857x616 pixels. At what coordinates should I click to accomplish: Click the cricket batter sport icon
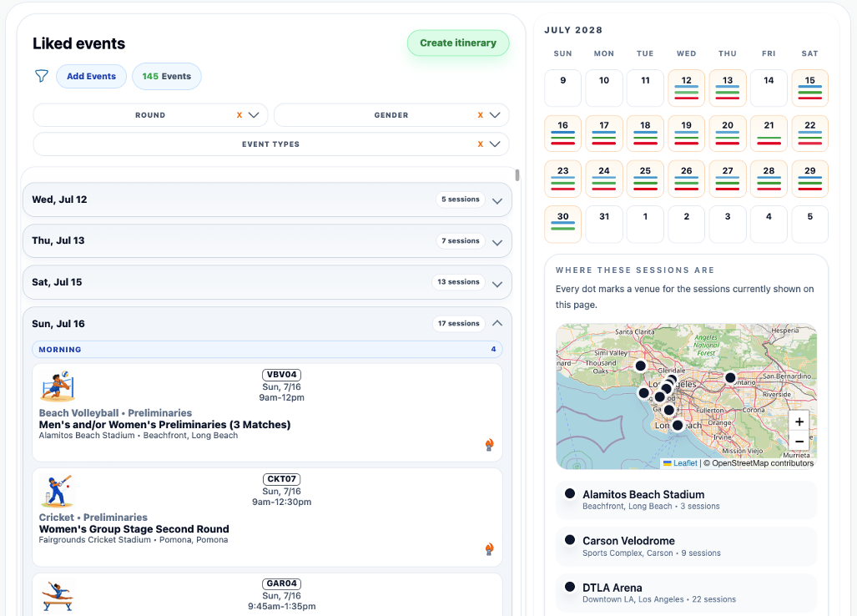56,491
